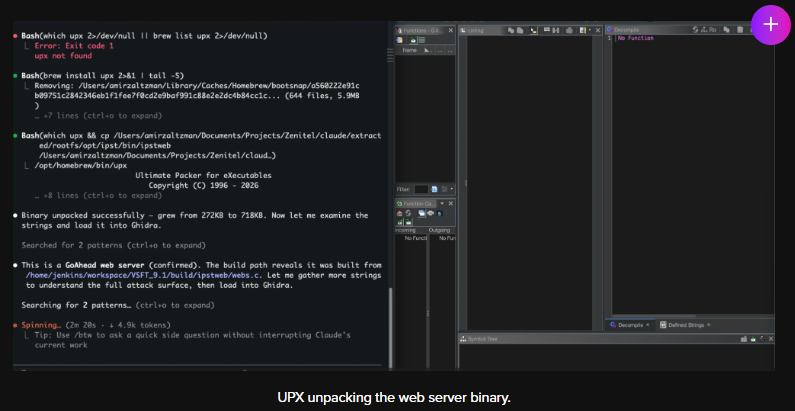
Task: Click the Name column header in Functions
Action: (410, 51)
